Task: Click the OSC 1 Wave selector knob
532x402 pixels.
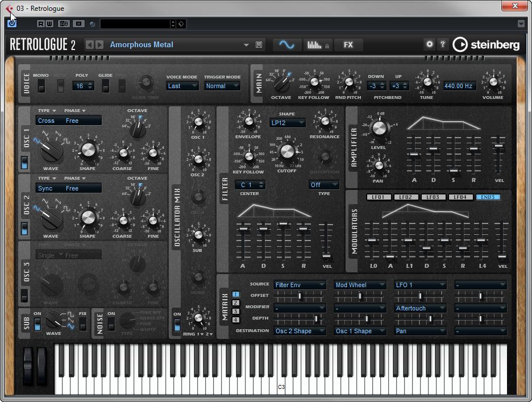Action: tap(52, 151)
